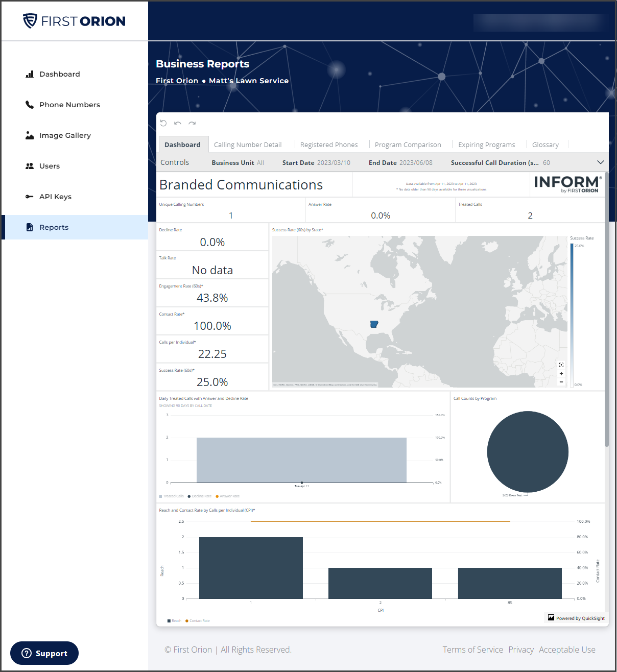
Task: Switch to Expiring Programs tab
Action: pos(487,145)
